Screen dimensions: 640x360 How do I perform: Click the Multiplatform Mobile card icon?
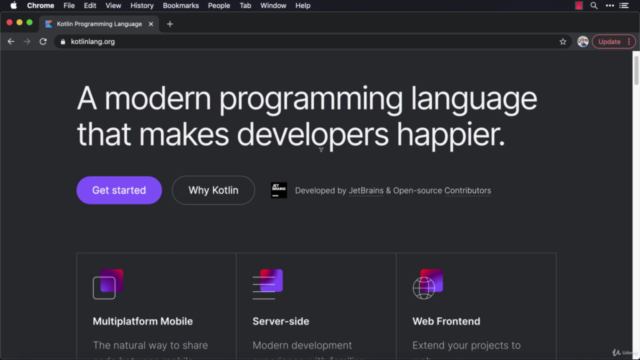click(108, 284)
